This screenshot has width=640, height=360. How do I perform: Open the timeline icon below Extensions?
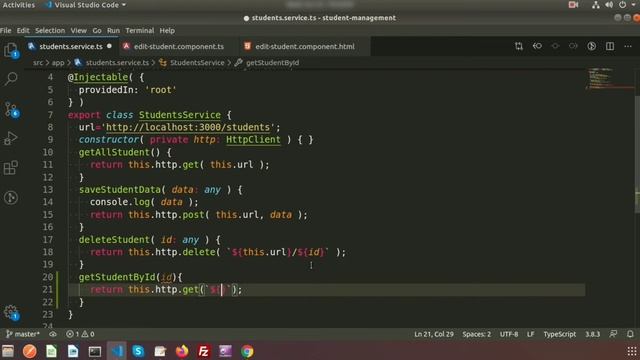coord(11,198)
